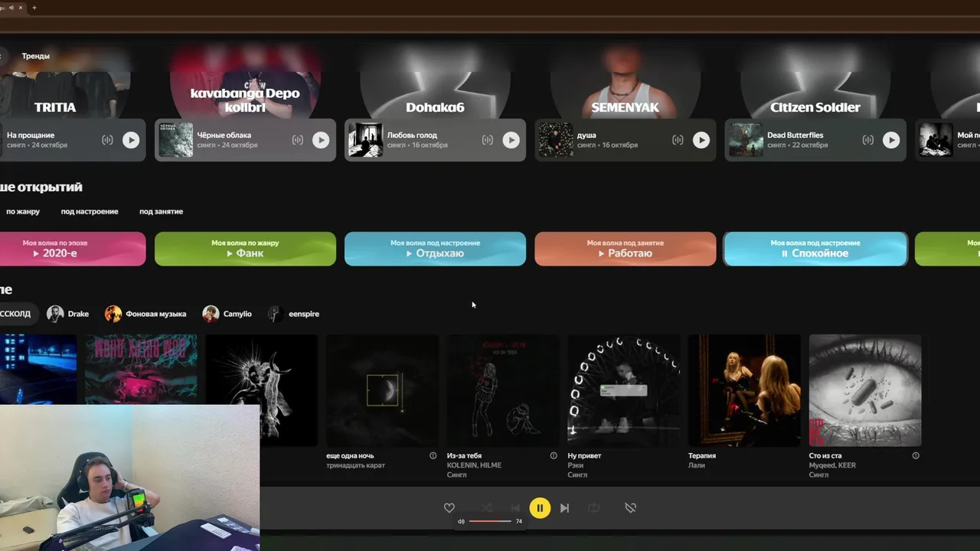Like the current track with the heart icon
The height and width of the screenshot is (551, 980).
click(449, 508)
